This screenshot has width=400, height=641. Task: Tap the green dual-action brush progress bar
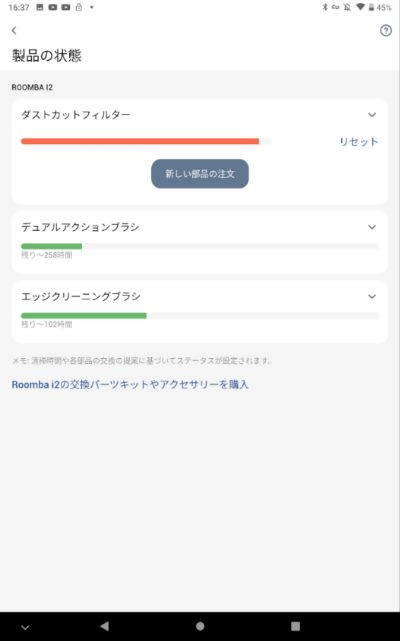tap(200, 246)
